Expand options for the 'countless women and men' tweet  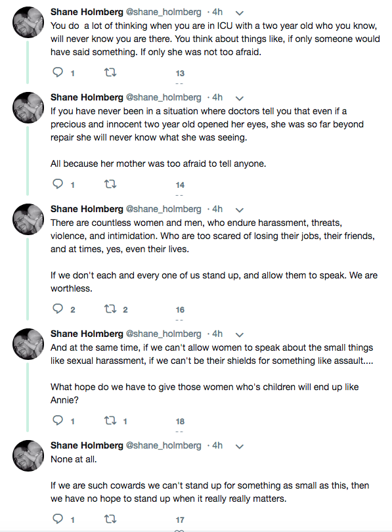240,210
